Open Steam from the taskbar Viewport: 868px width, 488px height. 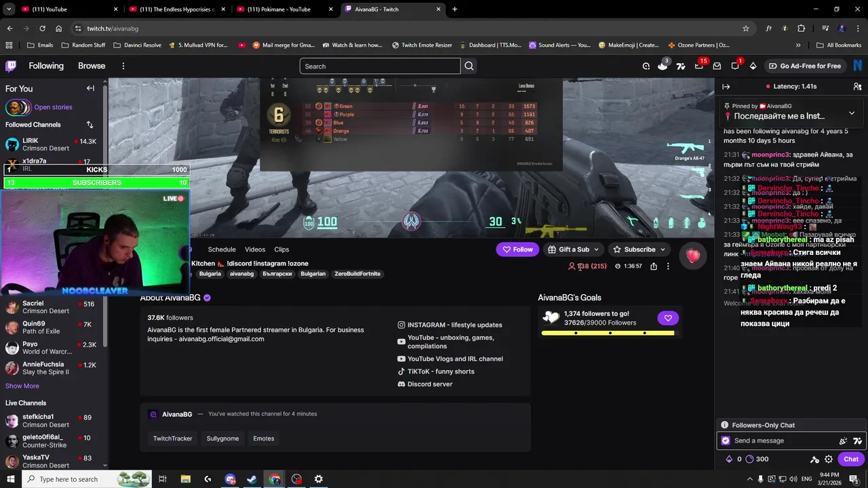pyautogui.click(x=252, y=479)
